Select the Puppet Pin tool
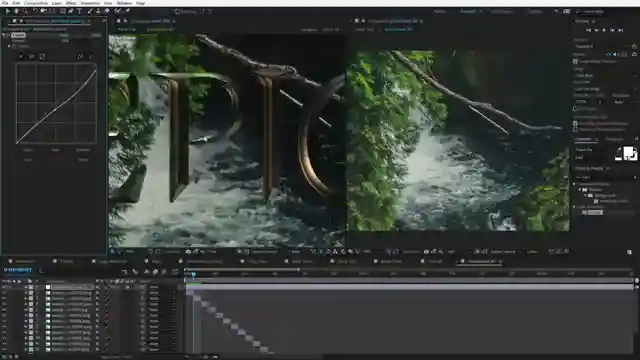The image size is (640, 360). [127, 11]
